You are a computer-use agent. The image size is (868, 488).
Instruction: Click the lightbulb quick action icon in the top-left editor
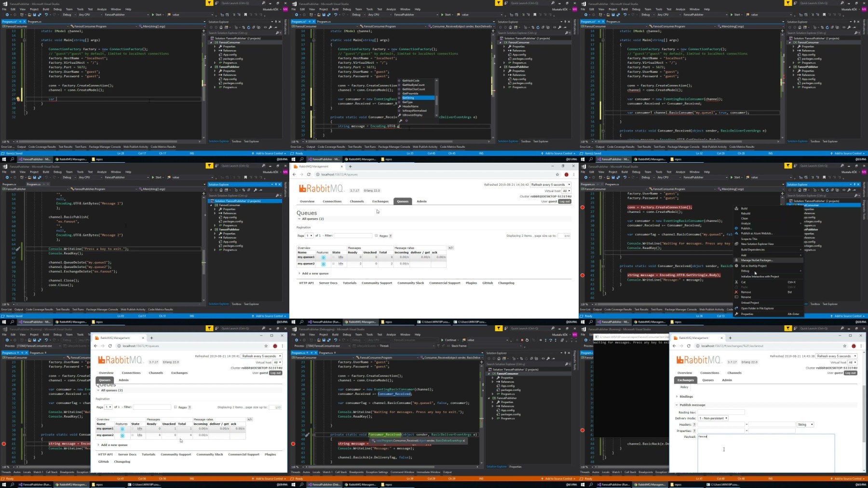point(18,99)
